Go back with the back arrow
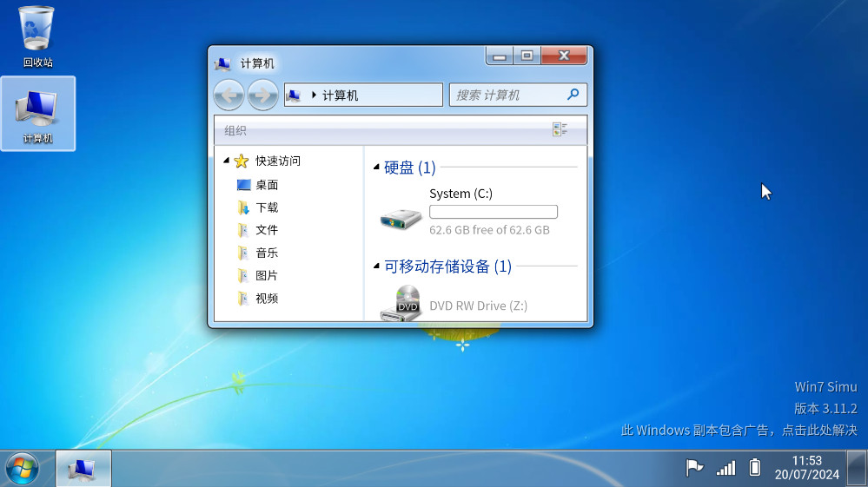The image size is (868, 487). [x=229, y=95]
